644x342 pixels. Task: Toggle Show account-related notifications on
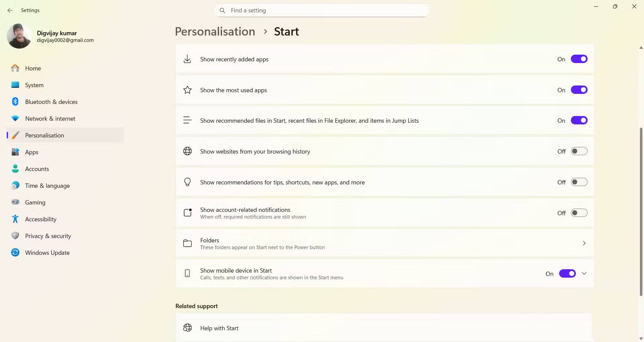pyautogui.click(x=579, y=213)
